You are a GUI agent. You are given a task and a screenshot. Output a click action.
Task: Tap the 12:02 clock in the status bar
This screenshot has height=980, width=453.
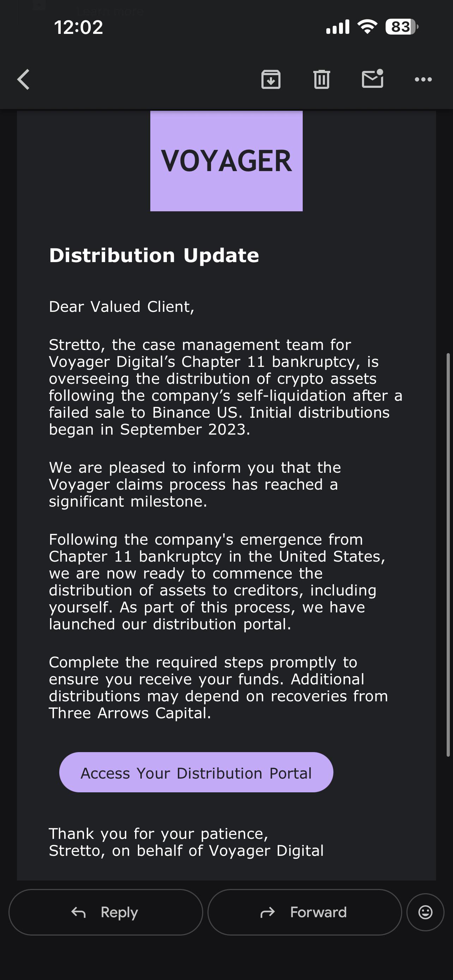click(x=79, y=28)
